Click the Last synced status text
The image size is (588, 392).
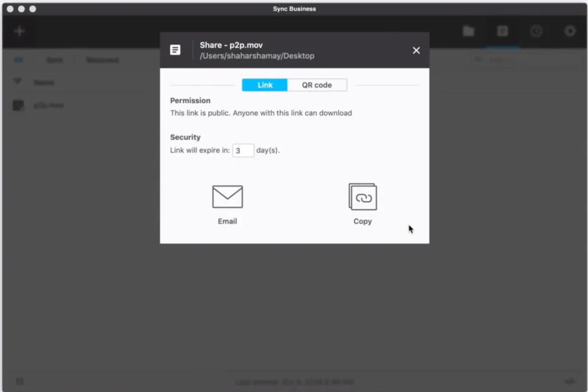coord(294,382)
